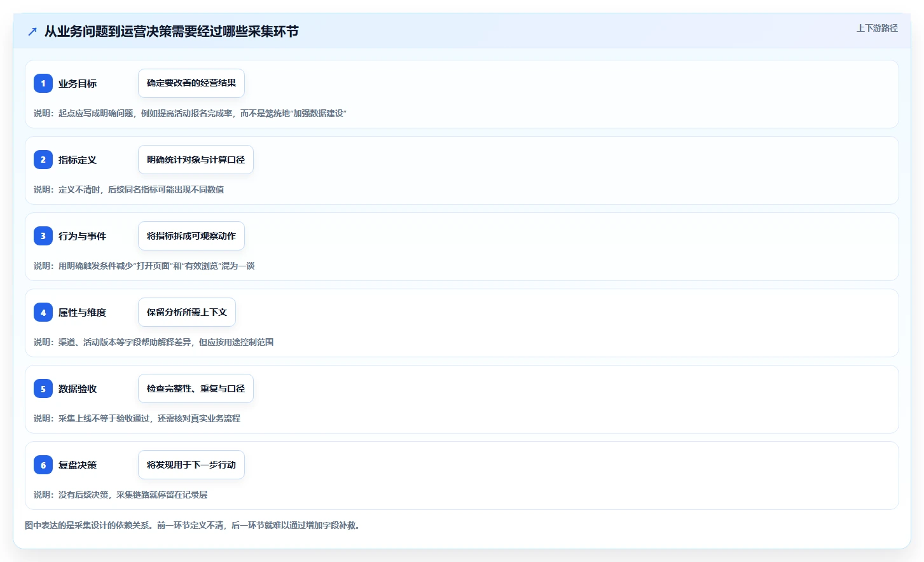The width and height of the screenshot is (924, 562).
Task: Click step number 5 badge
Action: click(x=43, y=388)
